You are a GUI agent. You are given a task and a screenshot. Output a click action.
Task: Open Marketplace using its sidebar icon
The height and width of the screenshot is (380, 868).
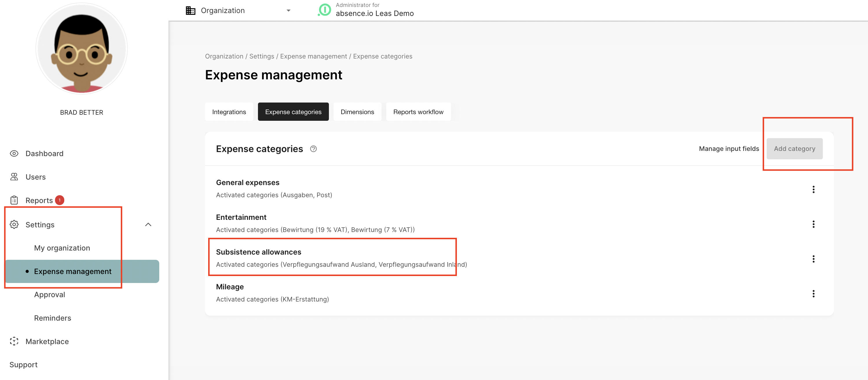[x=14, y=341]
